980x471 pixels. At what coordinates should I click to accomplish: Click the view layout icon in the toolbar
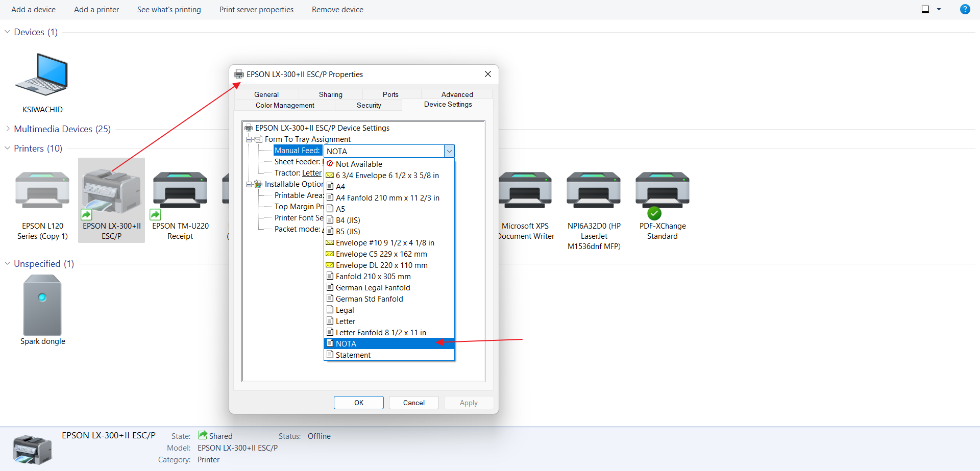click(925, 9)
